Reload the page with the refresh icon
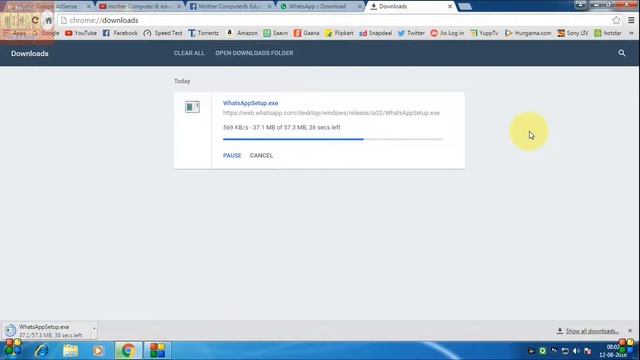This screenshot has width=640, height=360. tap(35, 20)
